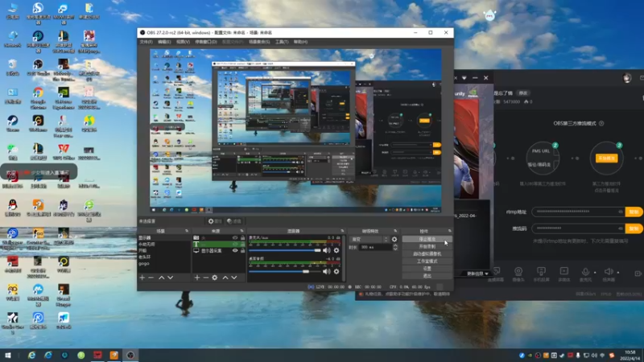Screen dimensions: 644x362
Task: Open dropdown arrow in middle window title bar
Action: click(464, 77)
